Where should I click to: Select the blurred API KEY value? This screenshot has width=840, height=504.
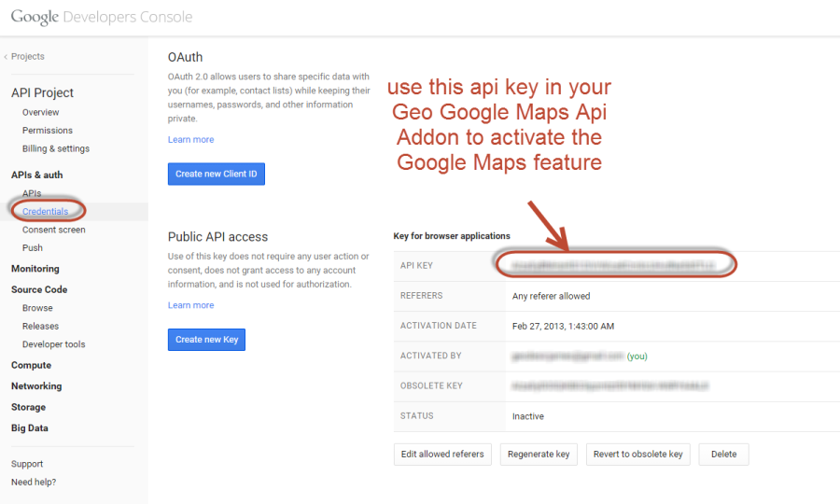(x=613, y=265)
